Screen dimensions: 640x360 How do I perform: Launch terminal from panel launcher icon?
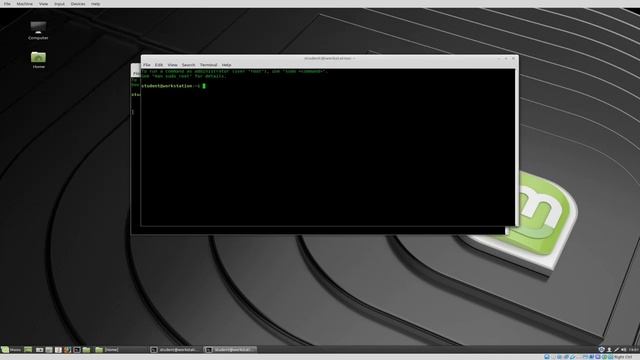tap(77, 349)
